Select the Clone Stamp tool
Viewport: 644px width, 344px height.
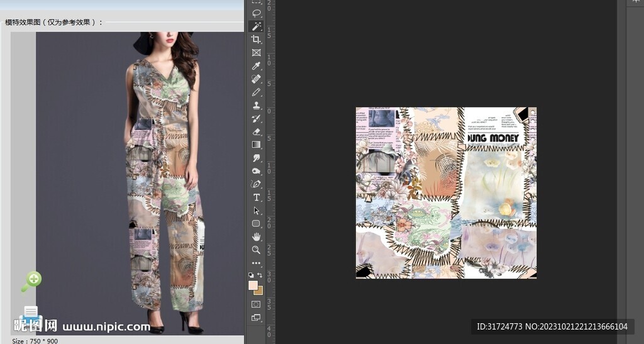tap(256, 106)
